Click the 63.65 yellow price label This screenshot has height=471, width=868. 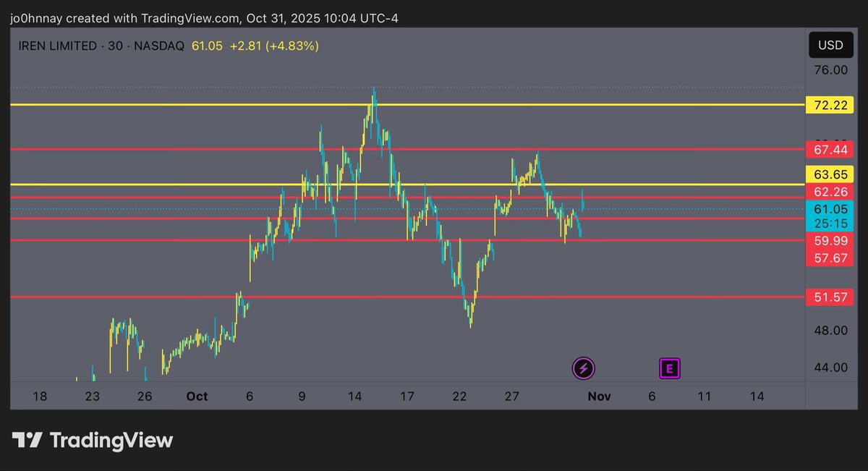(830, 174)
